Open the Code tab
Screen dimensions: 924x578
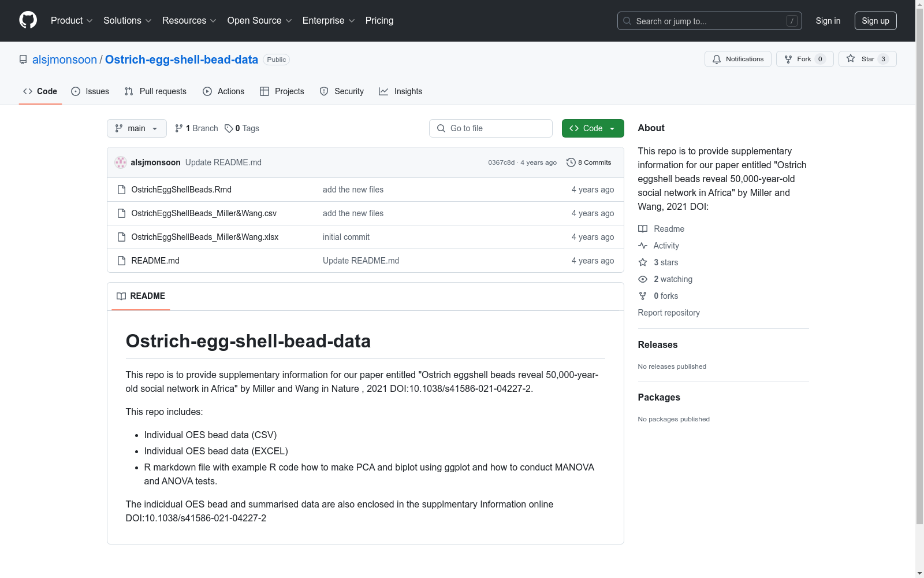40,91
